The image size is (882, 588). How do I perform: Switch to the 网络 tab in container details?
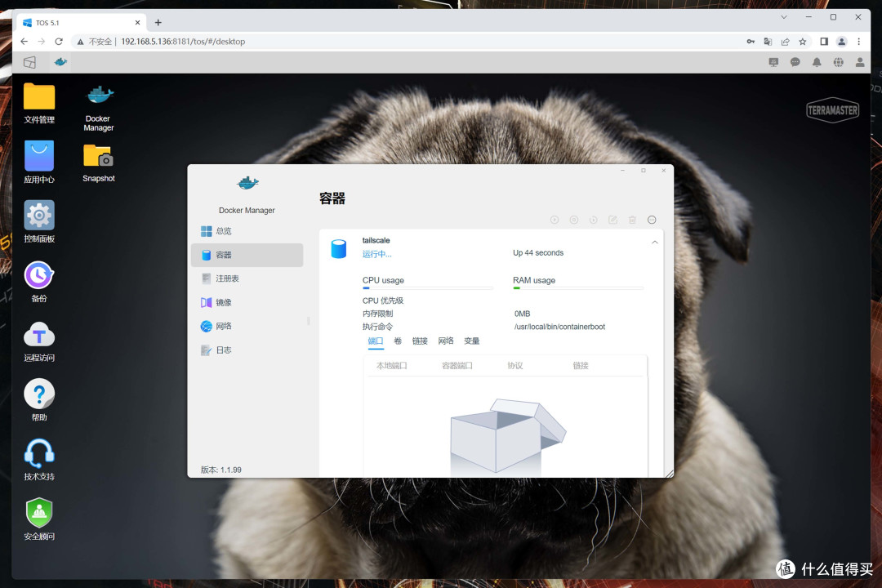pos(446,341)
